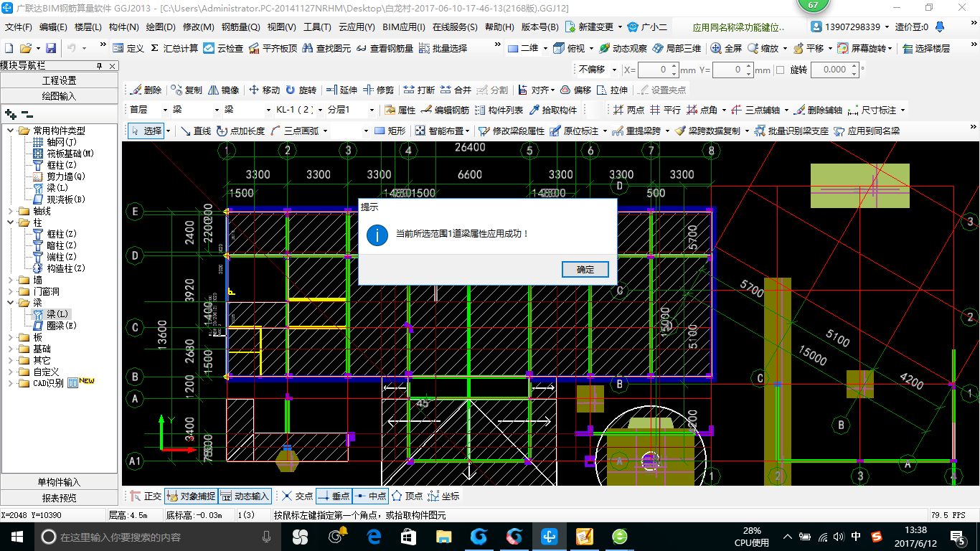Click the 汇总计算 toolbar button
Screen dimensions: 980x551
click(175, 48)
